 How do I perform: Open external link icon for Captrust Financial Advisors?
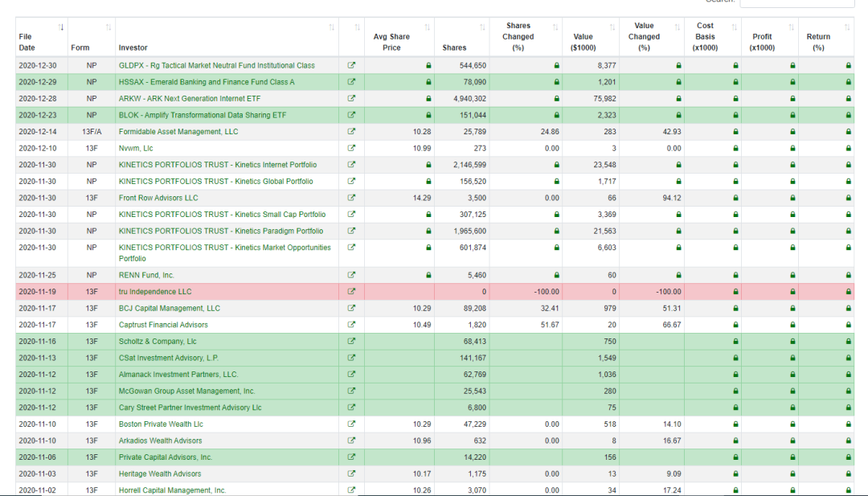pyautogui.click(x=351, y=325)
